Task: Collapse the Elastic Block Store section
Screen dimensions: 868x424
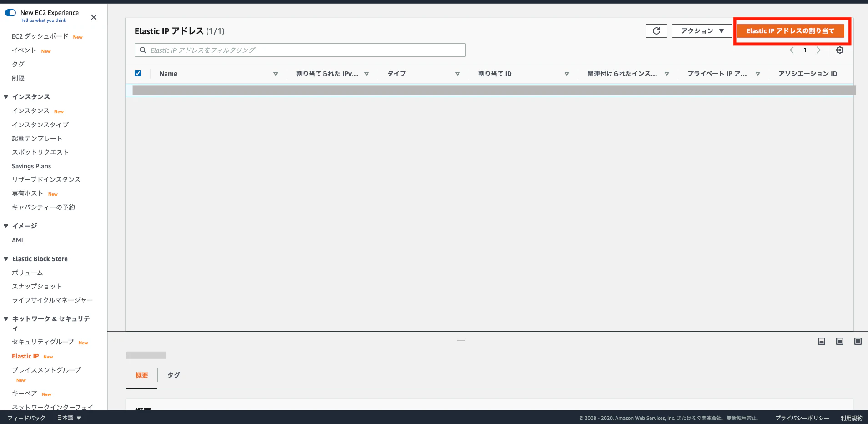Action: 6,259
